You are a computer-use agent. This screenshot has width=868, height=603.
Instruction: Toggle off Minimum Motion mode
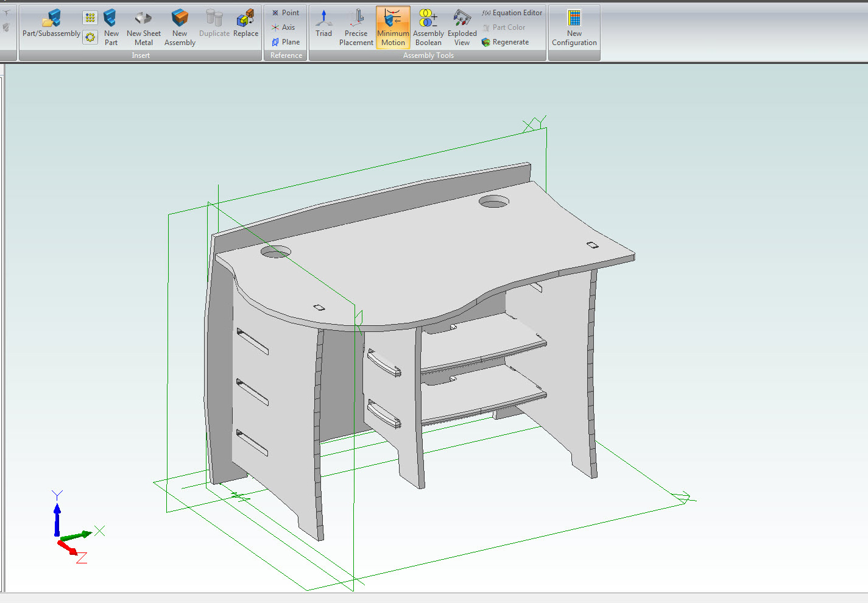393,27
